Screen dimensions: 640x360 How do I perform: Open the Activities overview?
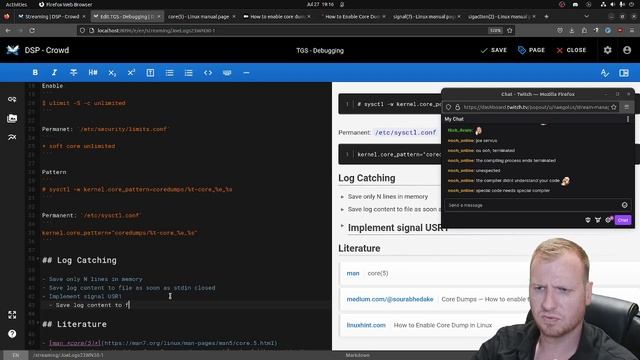[x=16, y=4]
